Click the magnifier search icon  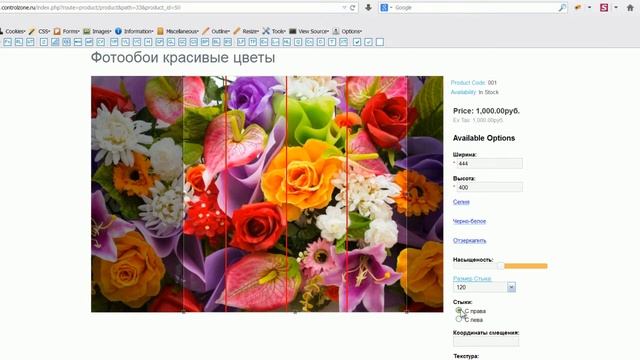tap(562, 7)
